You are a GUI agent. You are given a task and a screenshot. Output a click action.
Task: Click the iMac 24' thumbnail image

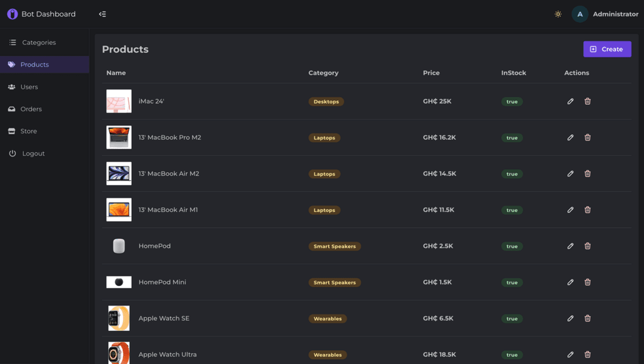119,101
